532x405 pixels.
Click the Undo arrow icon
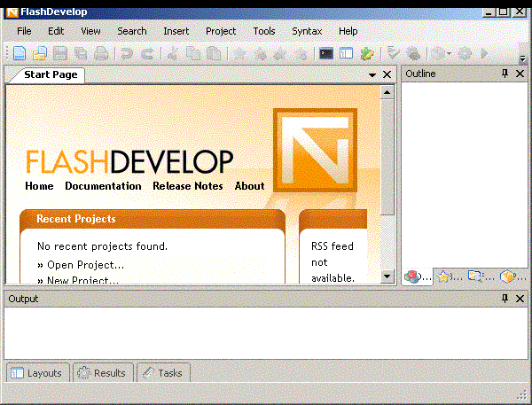click(x=127, y=53)
